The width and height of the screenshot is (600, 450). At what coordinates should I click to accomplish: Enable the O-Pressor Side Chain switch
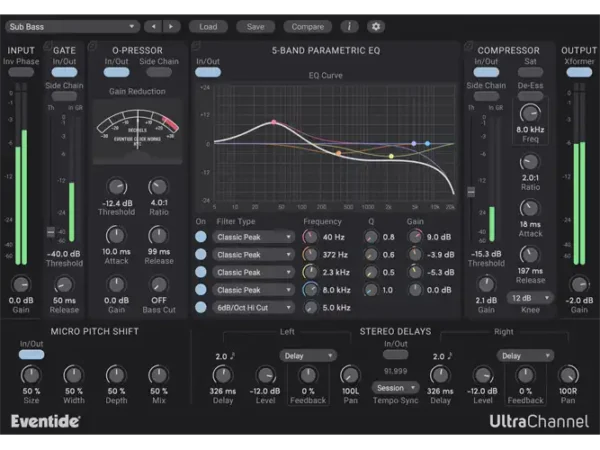159,72
